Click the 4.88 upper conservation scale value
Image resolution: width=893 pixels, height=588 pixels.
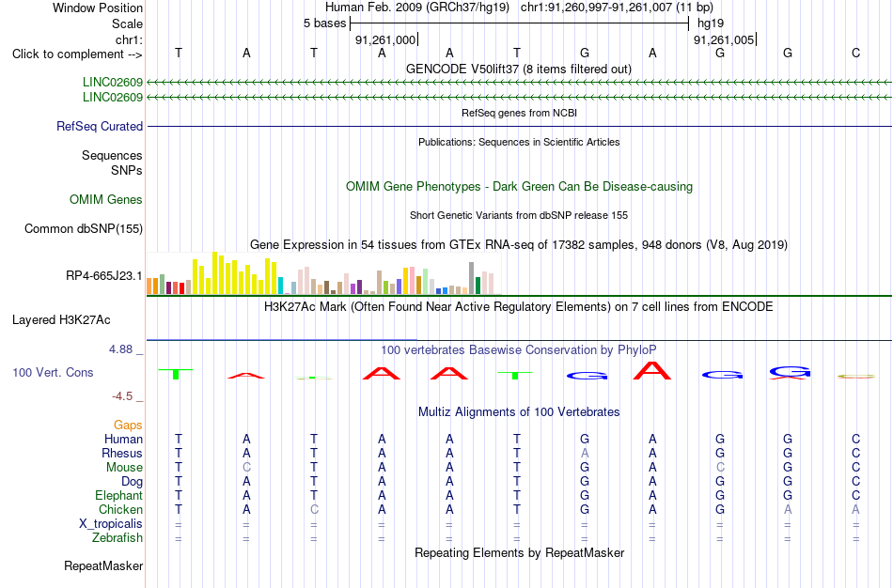click(121, 349)
